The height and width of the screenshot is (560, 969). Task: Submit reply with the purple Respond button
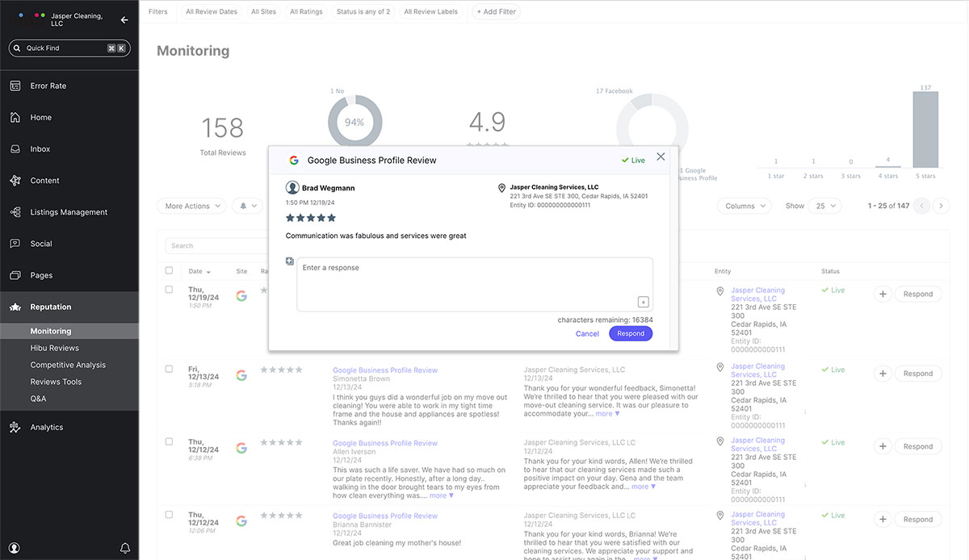[631, 333]
